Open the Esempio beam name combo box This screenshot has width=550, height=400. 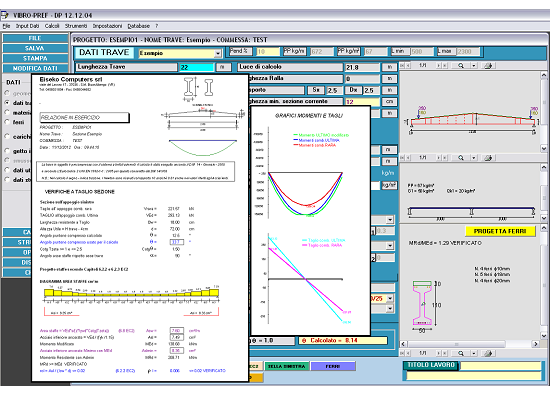(218, 53)
